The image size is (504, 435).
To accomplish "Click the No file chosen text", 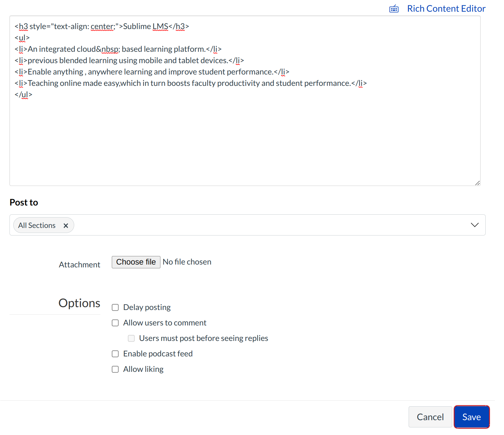I will (x=187, y=262).
